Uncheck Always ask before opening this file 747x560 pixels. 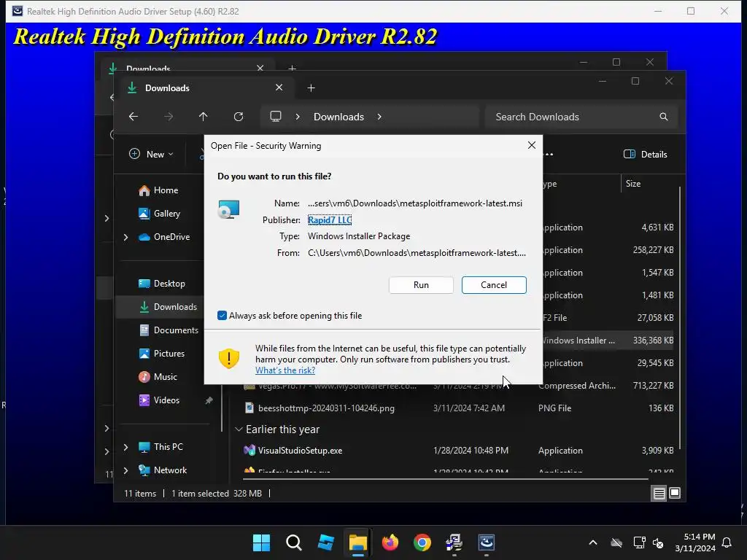click(x=222, y=315)
